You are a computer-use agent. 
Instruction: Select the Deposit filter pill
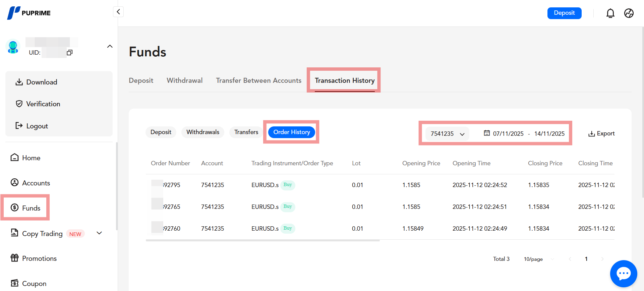[x=161, y=132]
